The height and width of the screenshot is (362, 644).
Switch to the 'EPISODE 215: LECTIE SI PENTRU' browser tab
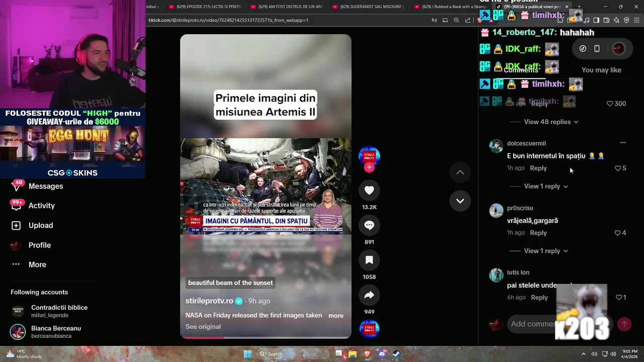tap(205, 7)
